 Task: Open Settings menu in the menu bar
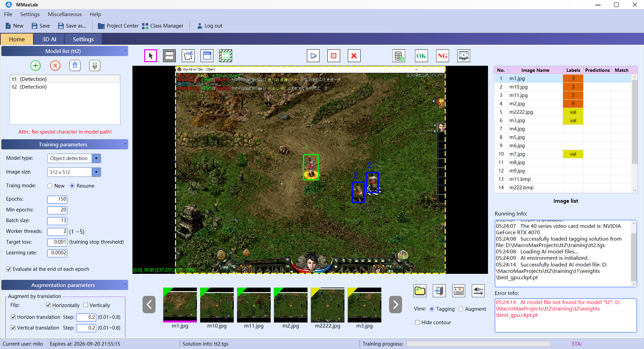(30, 14)
